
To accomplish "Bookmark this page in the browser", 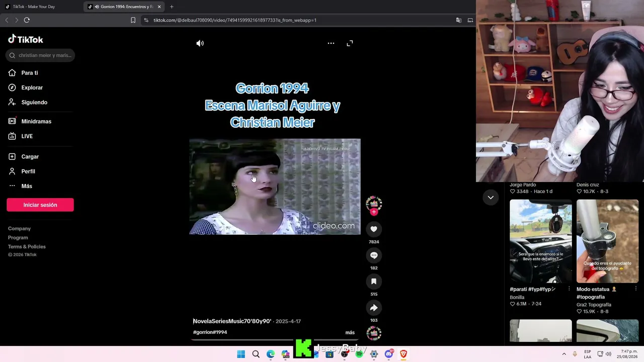I will click(133, 20).
